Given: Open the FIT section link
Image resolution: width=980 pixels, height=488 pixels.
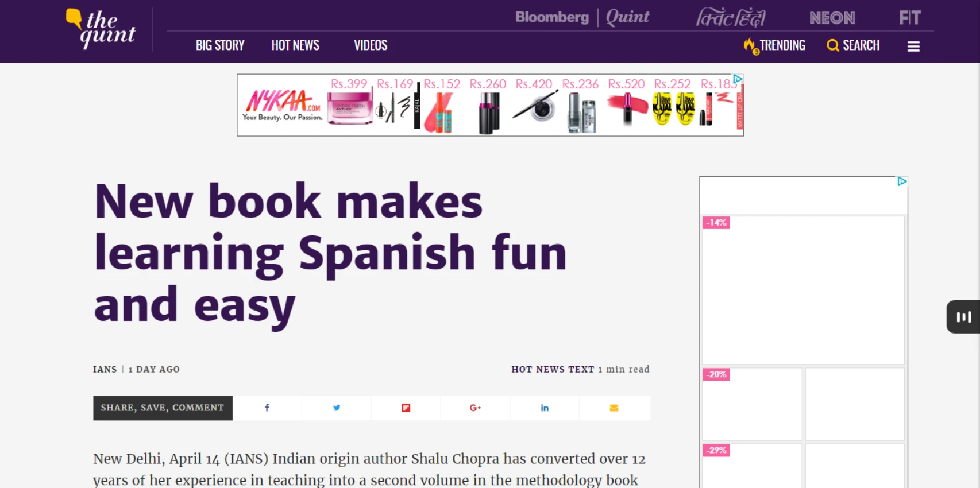Looking at the screenshot, I should click(909, 18).
